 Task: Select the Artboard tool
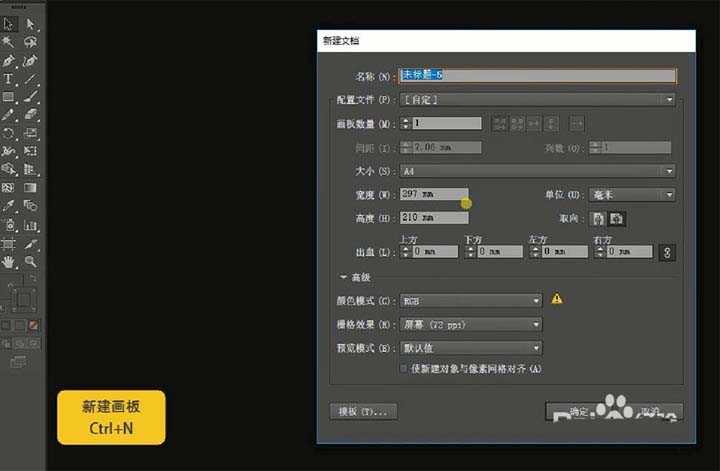[x=9, y=244]
